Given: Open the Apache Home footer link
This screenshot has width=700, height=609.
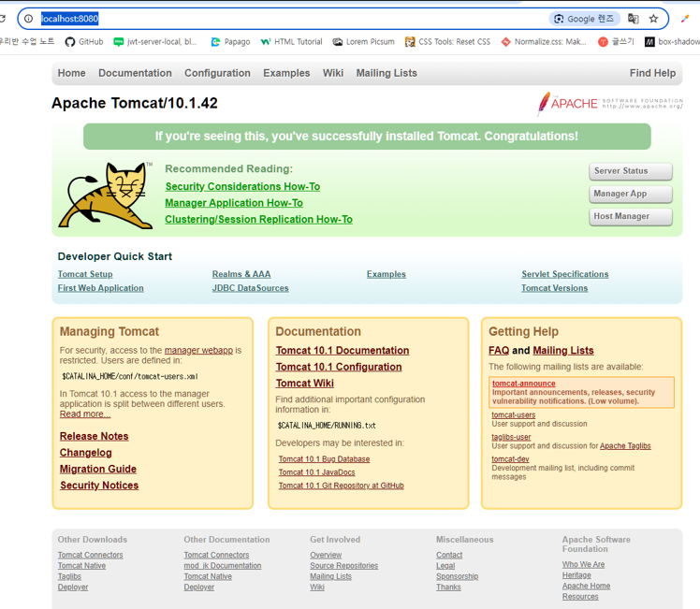Looking at the screenshot, I should pos(586,586).
